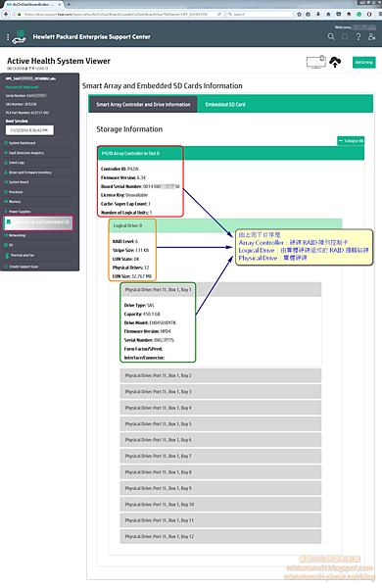
Task: Click browser back arrow
Action: (x=6, y=15)
